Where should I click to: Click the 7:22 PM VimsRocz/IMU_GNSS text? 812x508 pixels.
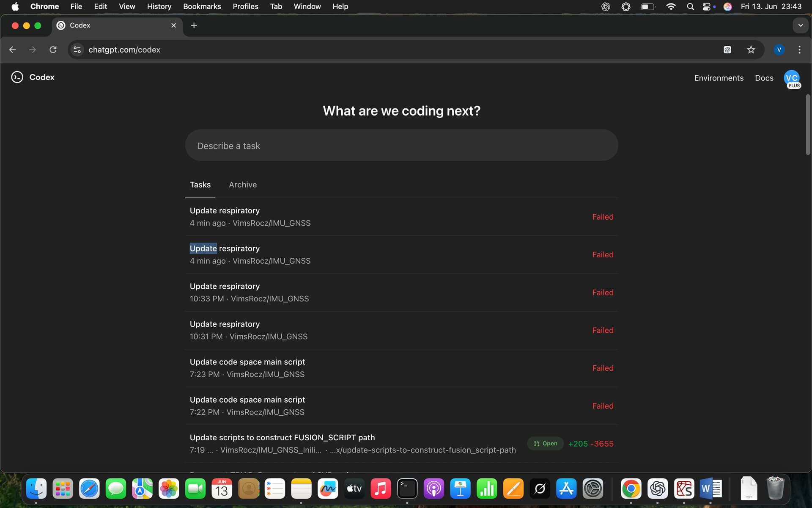[x=247, y=412]
